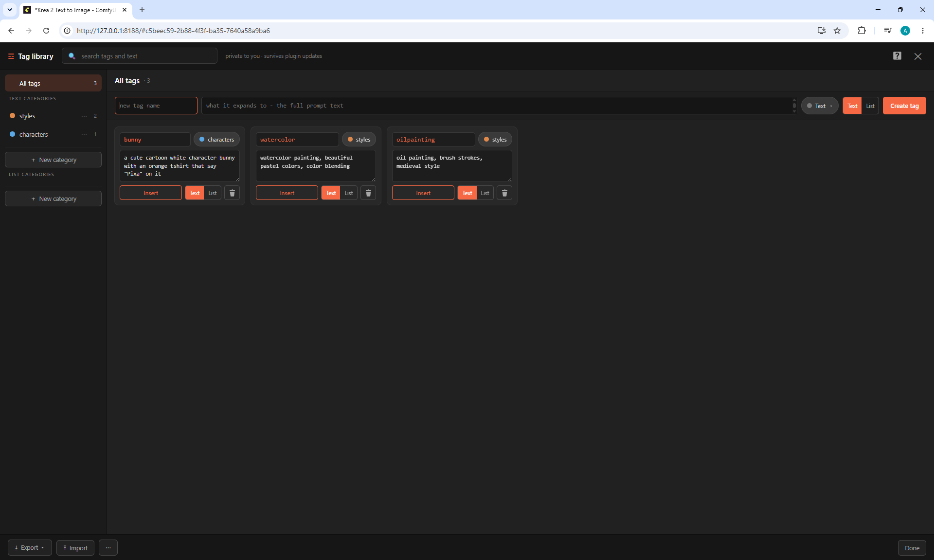Image resolution: width=934 pixels, height=560 pixels.
Task: Insert the watercolor tag
Action: [287, 193]
